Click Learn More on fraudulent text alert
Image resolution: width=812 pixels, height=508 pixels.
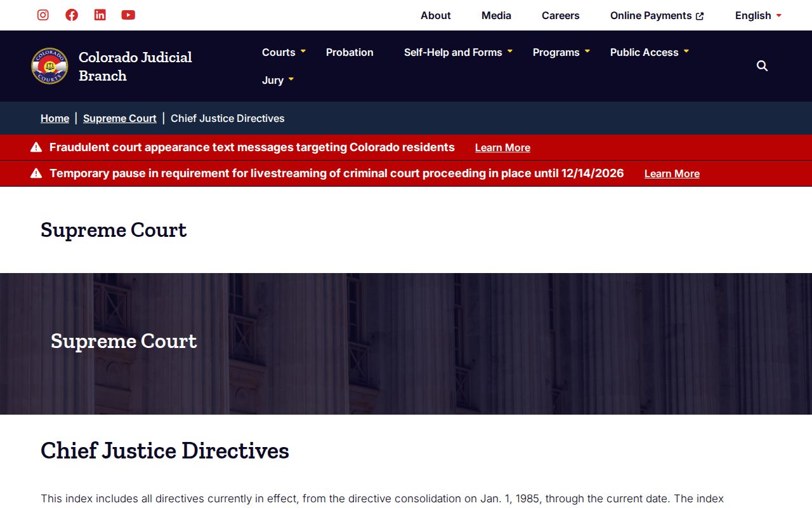point(502,147)
